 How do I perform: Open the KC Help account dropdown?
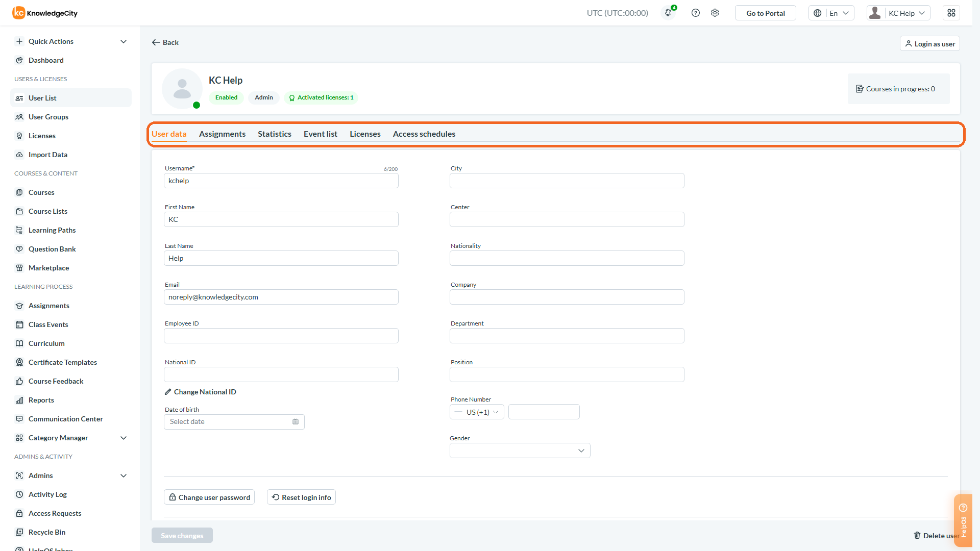point(898,13)
